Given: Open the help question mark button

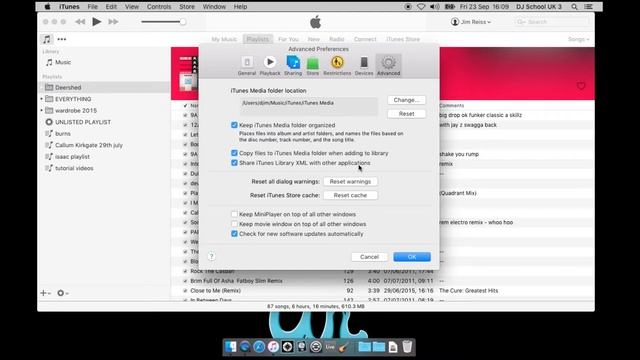Looking at the screenshot, I should point(211,256).
